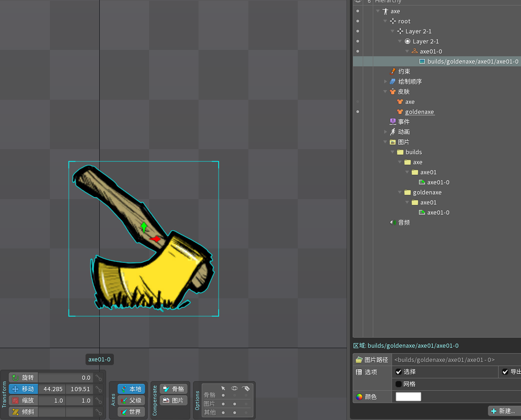This screenshot has width=521, height=420.
Task: Enable image compensation (图片) button
Action: tap(174, 400)
